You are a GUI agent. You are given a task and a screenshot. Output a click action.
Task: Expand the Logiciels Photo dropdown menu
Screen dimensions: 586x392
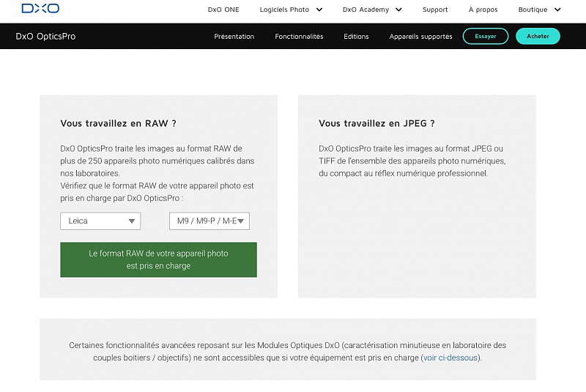(x=290, y=10)
